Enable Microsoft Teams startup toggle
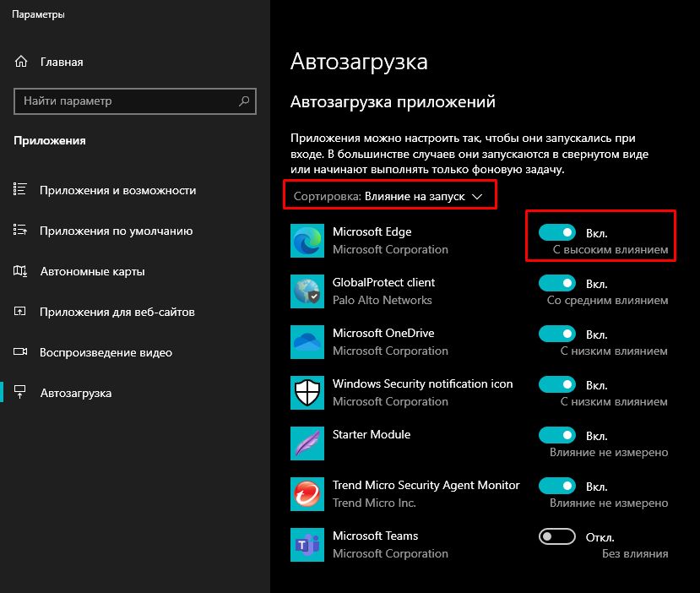Viewport: 700px width, 593px height. 556,536
